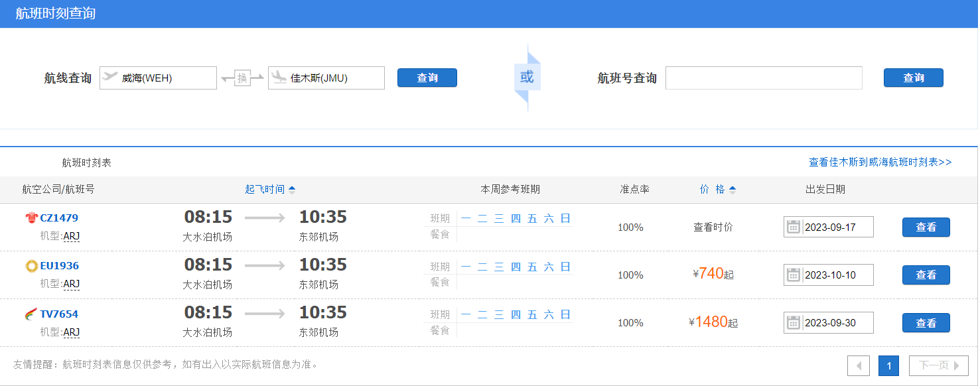Click 查看 button for flight EU1936
This screenshot has width=980, height=386.
926,275
